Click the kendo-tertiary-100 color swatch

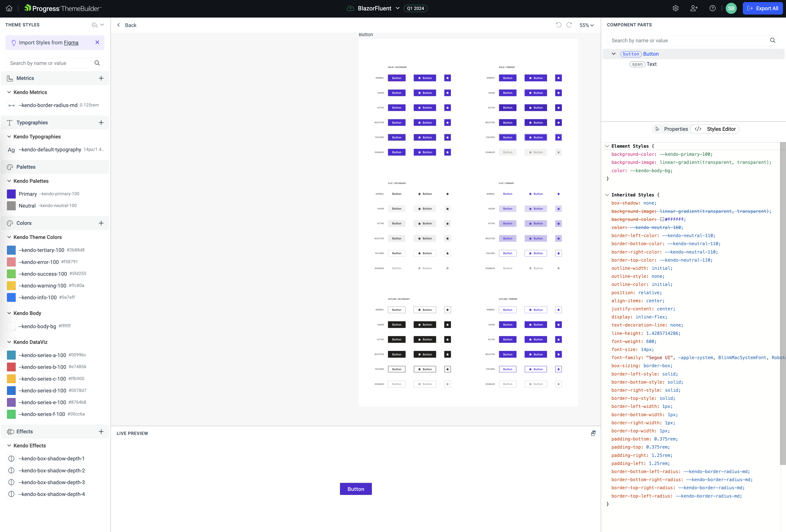pyautogui.click(x=12, y=250)
